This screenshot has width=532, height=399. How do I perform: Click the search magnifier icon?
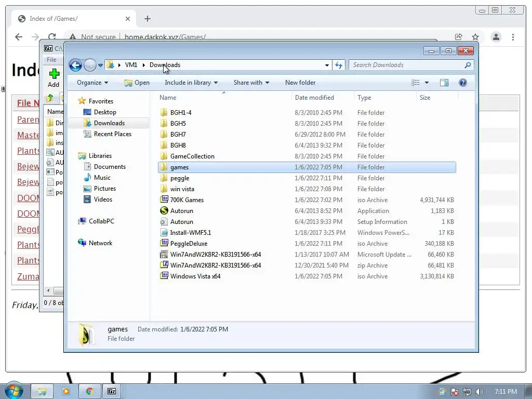point(468,65)
